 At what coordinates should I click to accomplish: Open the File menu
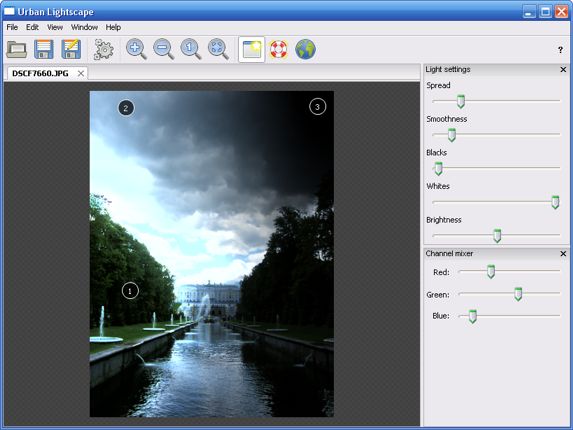tap(12, 27)
